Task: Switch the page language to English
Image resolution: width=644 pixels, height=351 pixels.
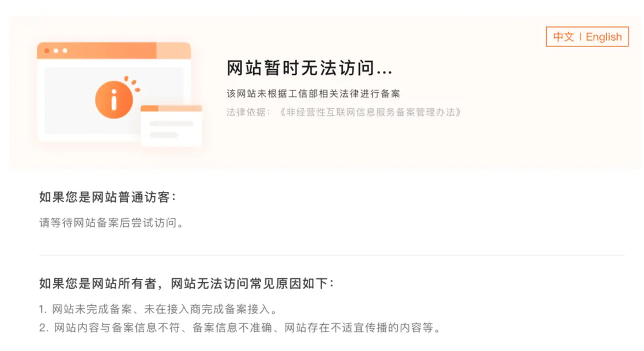Action: click(603, 37)
